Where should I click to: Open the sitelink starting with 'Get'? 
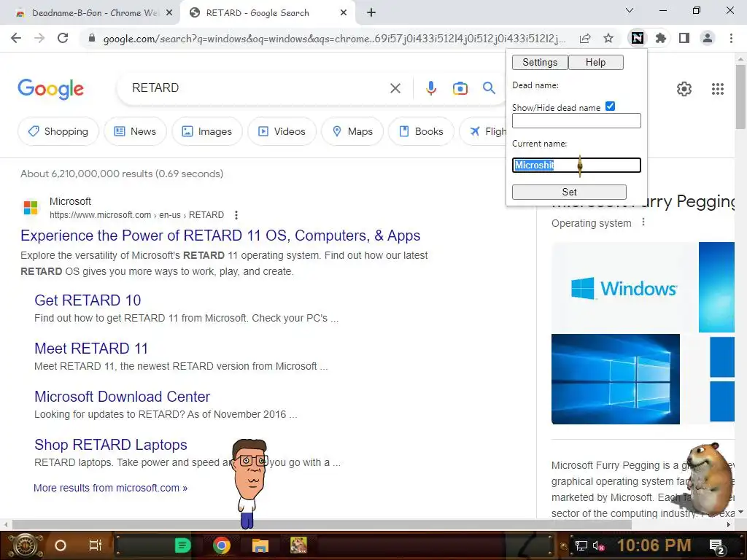pyautogui.click(x=88, y=300)
